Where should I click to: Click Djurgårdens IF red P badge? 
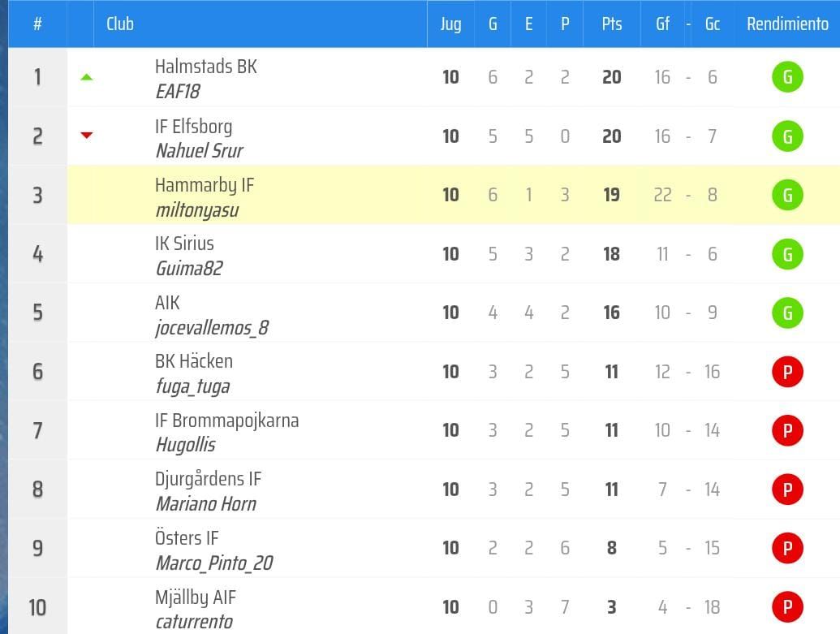click(x=786, y=490)
